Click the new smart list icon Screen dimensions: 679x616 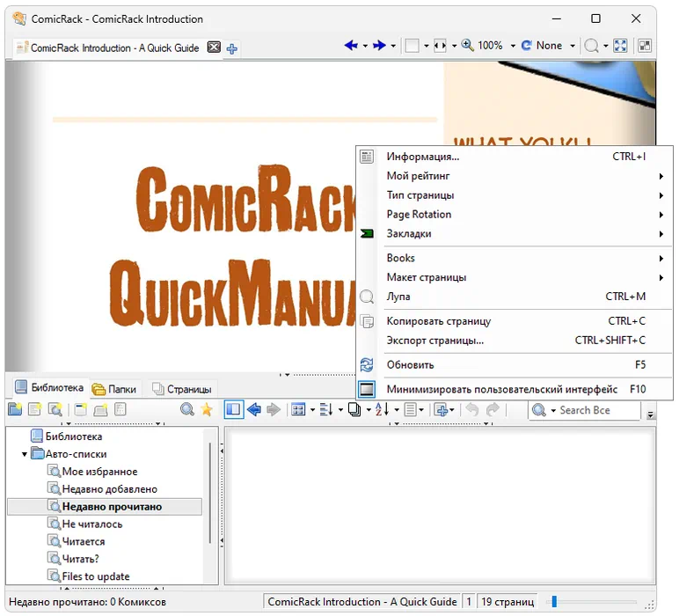pyautogui.click(x=55, y=409)
